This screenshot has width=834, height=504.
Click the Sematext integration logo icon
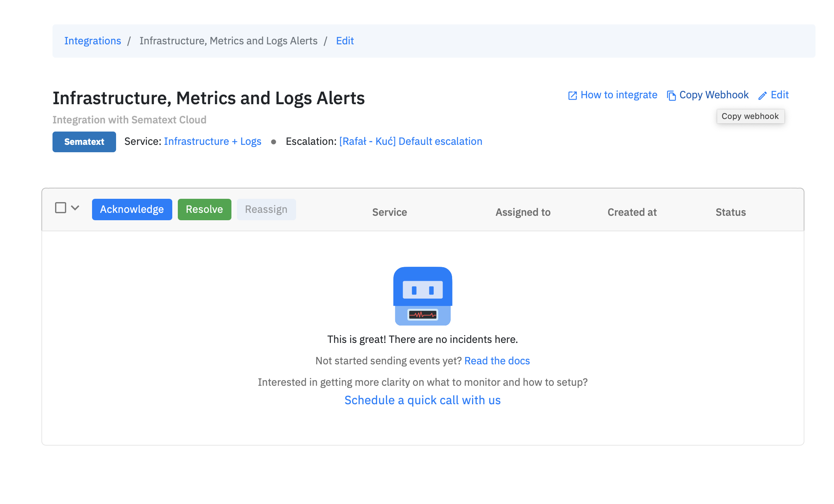84,141
